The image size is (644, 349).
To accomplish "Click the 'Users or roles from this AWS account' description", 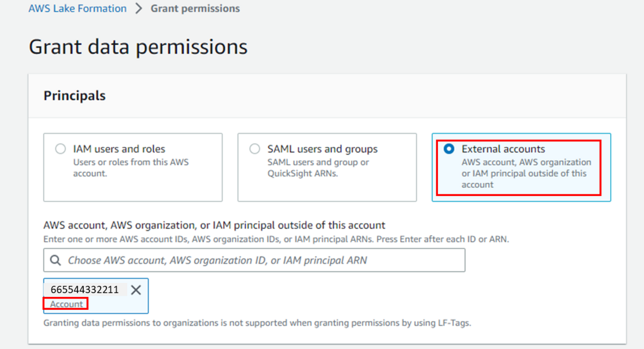I will click(x=131, y=168).
